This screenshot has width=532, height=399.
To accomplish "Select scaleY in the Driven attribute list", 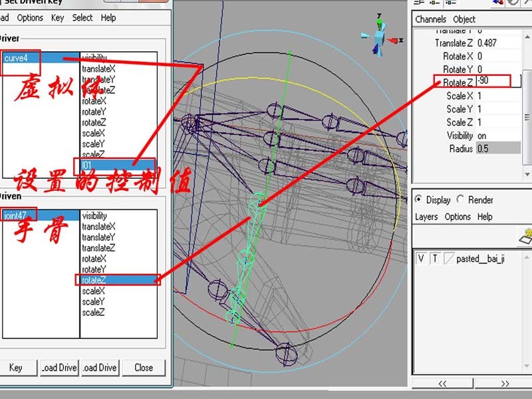I will tap(93, 302).
